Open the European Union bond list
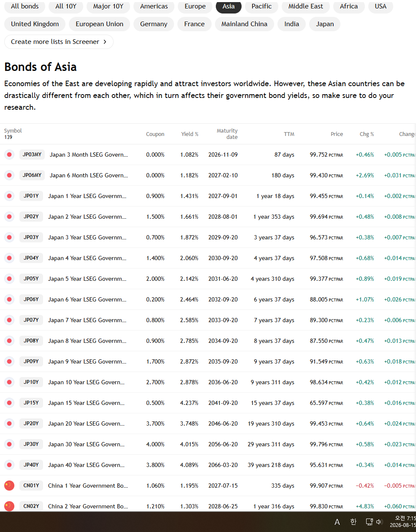 coord(100,24)
